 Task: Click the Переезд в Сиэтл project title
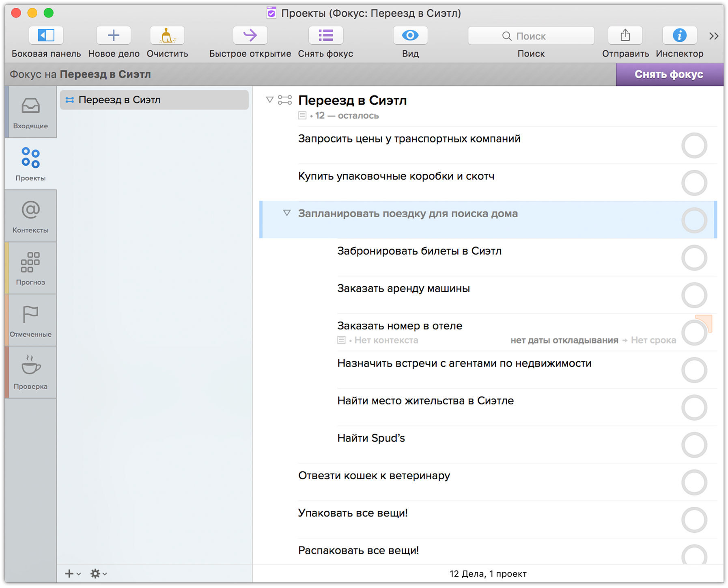pyautogui.click(x=352, y=100)
